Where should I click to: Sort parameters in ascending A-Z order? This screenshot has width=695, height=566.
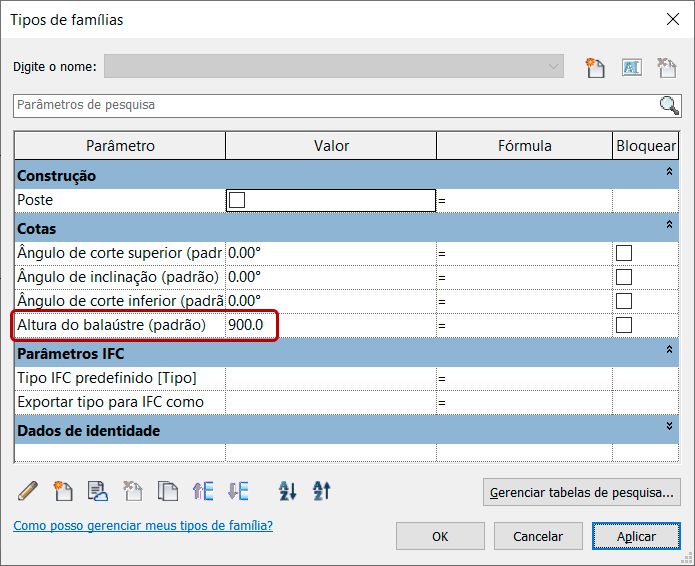[288, 491]
